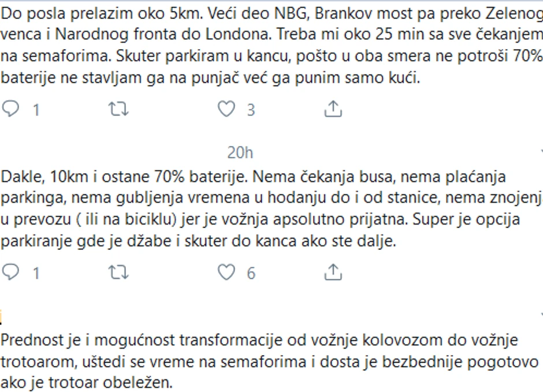Viewport: 543px width, 392px height.
Task: Click the reply count under "Do posla prelazim" tweet
Action: [36, 110]
